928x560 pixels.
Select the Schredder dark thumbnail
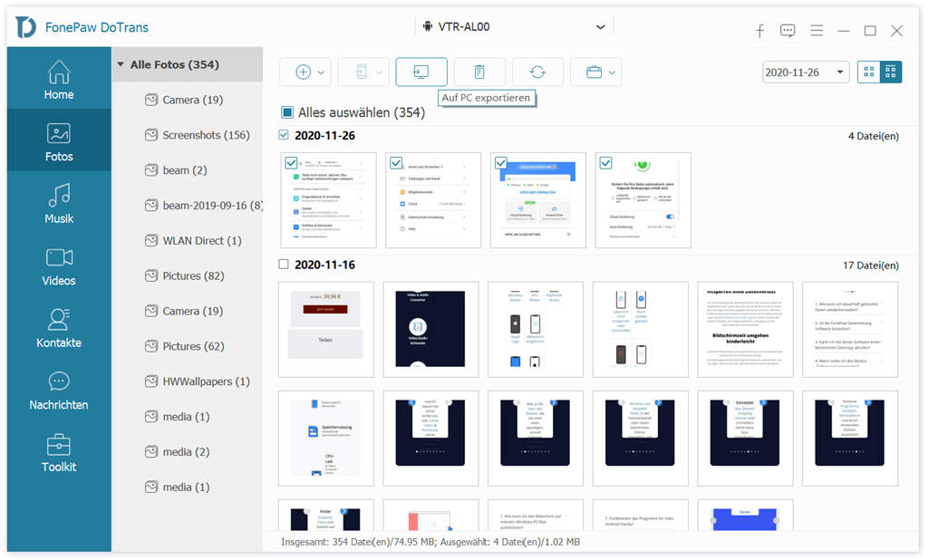[x=745, y=438]
